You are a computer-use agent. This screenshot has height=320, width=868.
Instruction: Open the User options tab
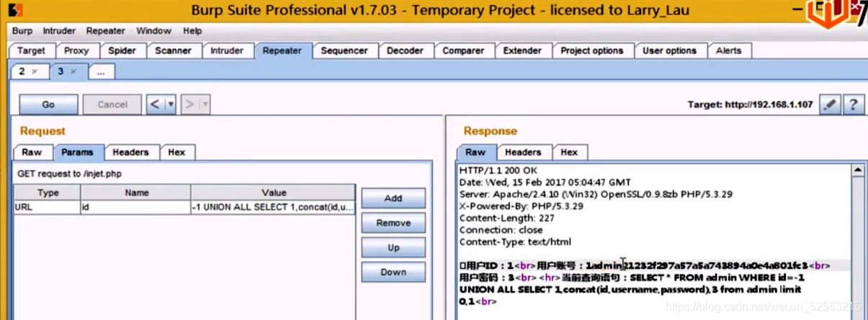(x=669, y=50)
